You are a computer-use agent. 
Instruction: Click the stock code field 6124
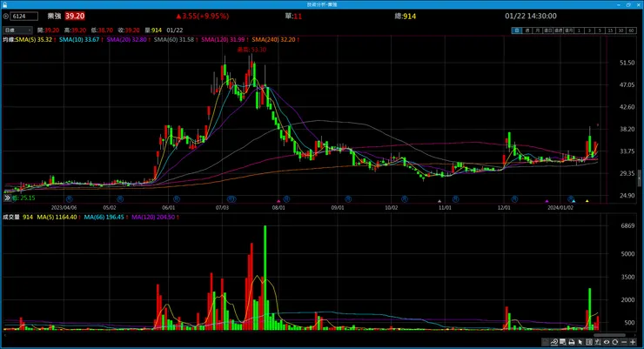pos(24,16)
